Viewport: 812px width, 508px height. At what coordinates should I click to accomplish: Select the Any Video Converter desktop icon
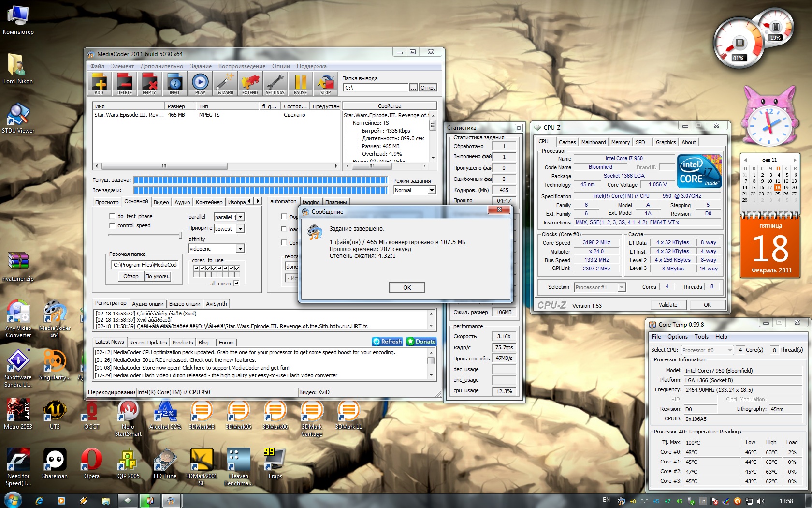(18, 318)
